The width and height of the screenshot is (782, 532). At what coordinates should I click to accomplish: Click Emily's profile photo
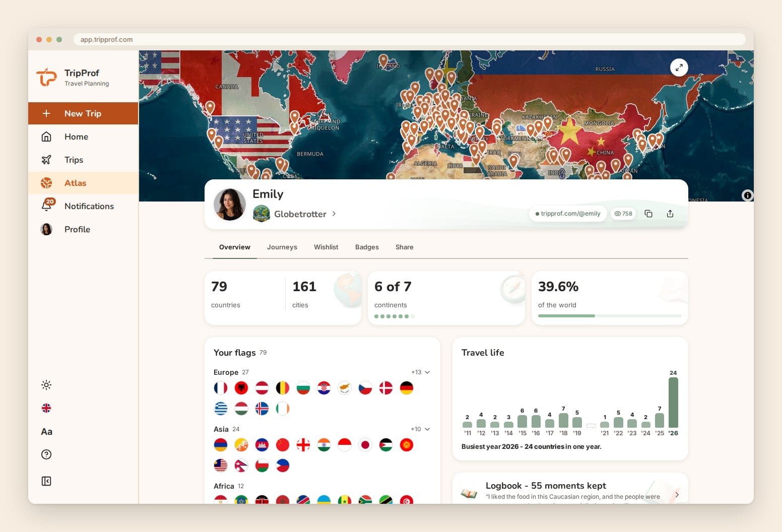[x=230, y=205]
